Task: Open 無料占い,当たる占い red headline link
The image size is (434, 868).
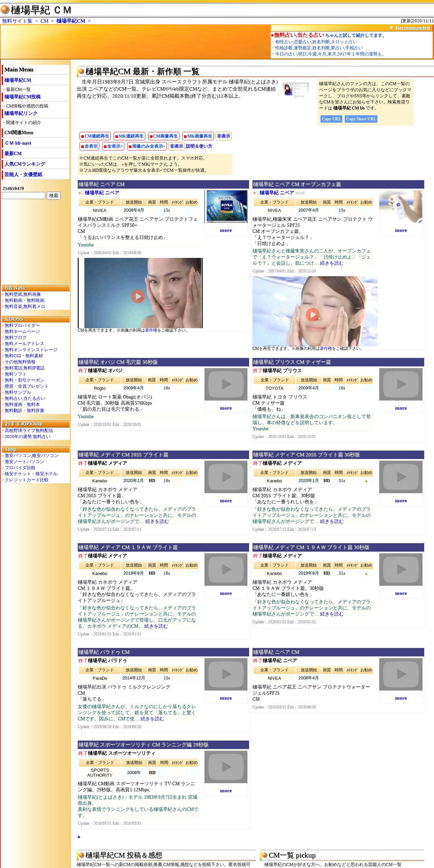Action: point(299,35)
